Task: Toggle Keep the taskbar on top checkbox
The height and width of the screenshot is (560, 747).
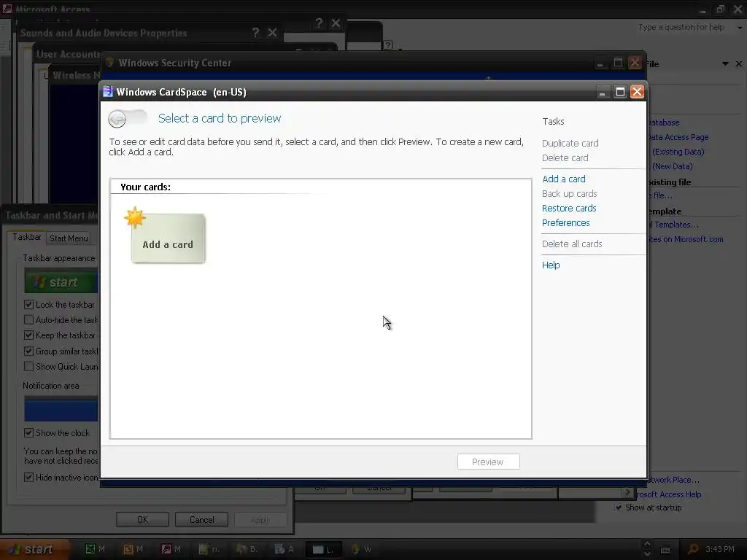Action: coord(28,335)
